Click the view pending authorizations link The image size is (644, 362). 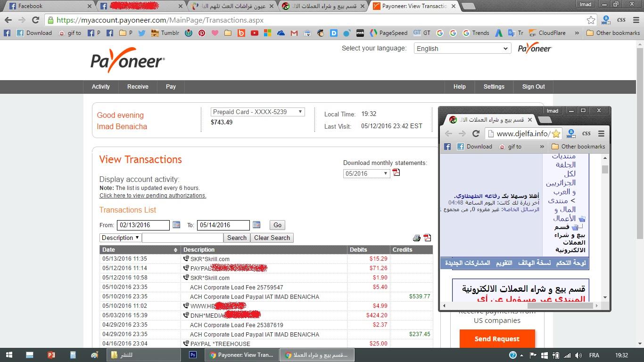(153, 196)
